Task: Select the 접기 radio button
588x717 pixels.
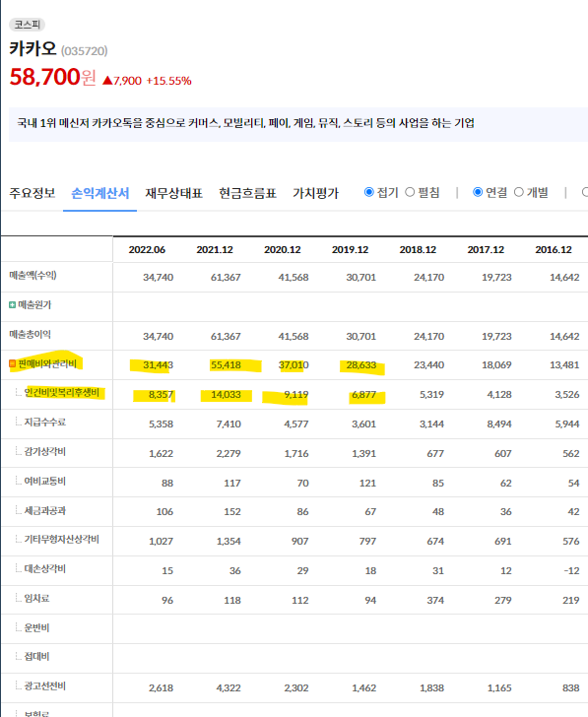Action: [x=369, y=192]
